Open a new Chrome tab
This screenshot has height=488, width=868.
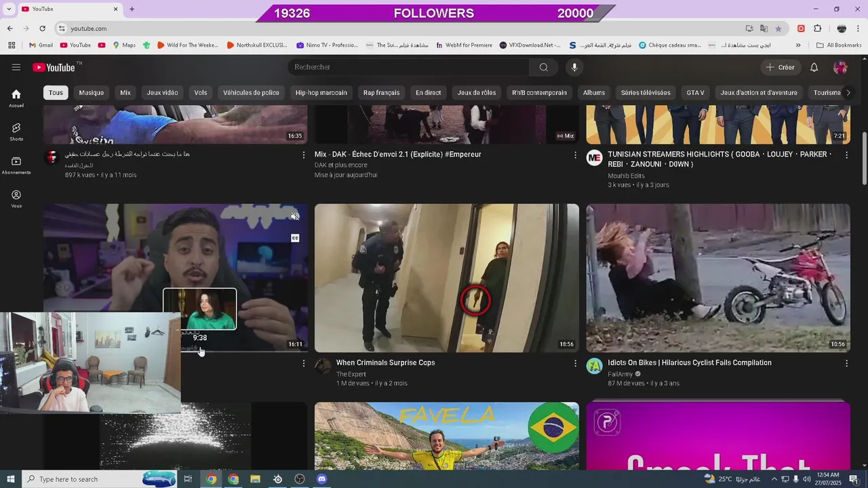point(132,9)
